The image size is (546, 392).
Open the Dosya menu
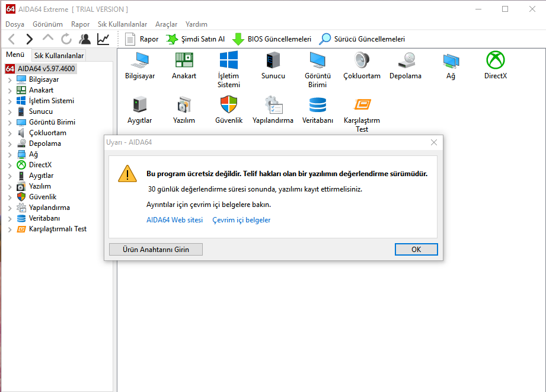(15, 24)
